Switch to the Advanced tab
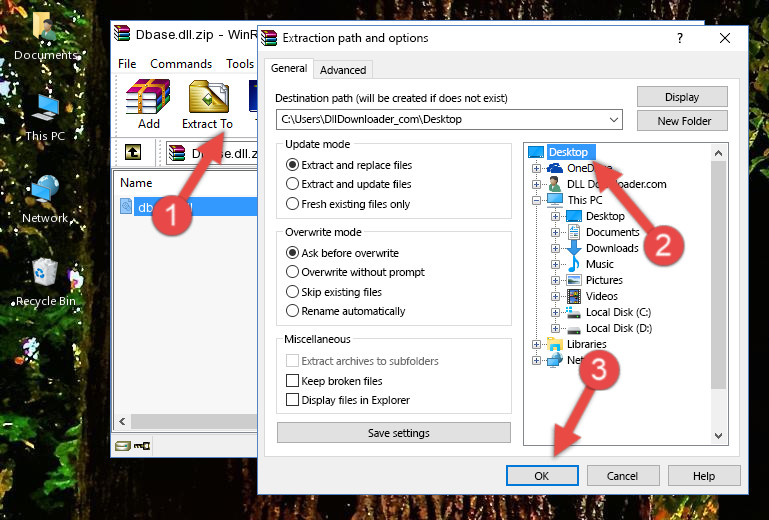Image resolution: width=769 pixels, height=520 pixels. tap(343, 70)
